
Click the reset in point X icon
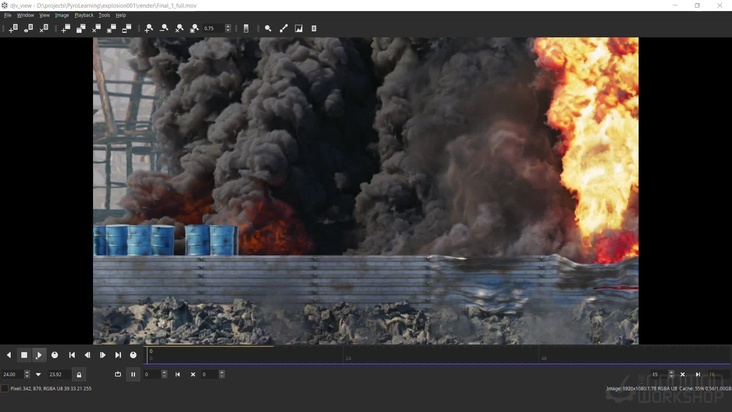[193, 374]
